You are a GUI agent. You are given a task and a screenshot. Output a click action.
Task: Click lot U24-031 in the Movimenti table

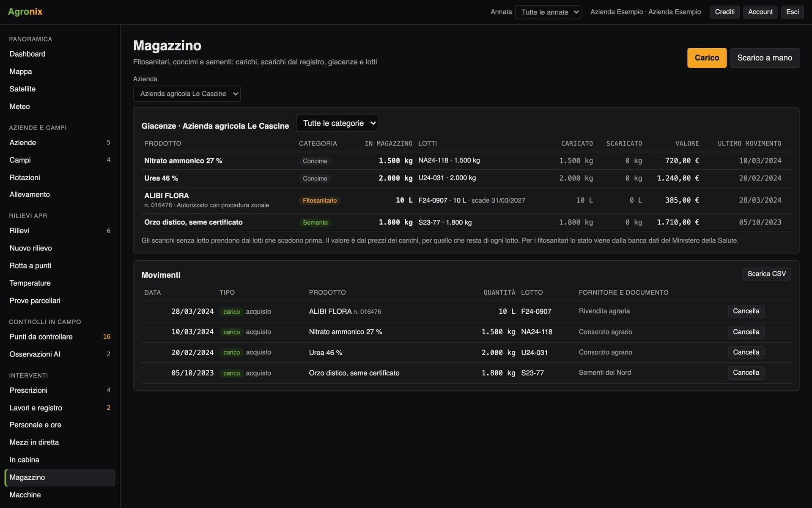[534, 353]
